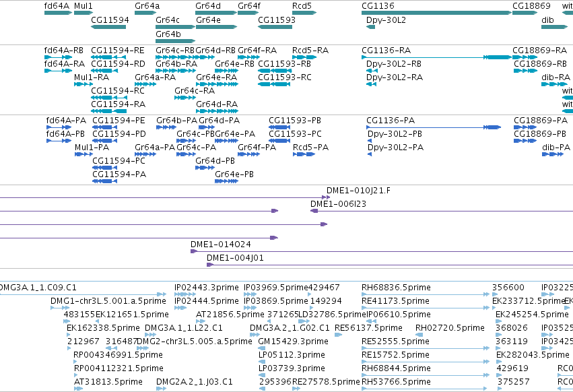573x392 pixels.
Task: Click EST GM15429.3prime
Action: click(293, 341)
